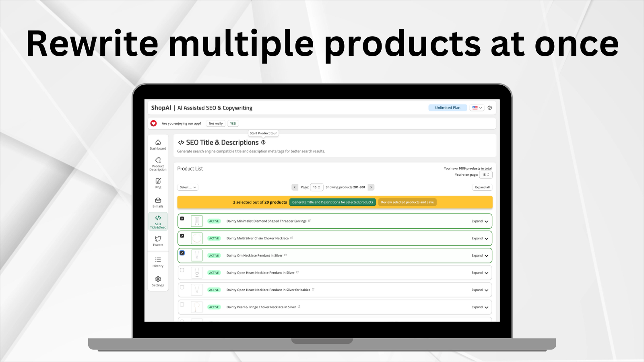Open the language flag dropdown
The image size is (644, 362).
[x=477, y=107]
